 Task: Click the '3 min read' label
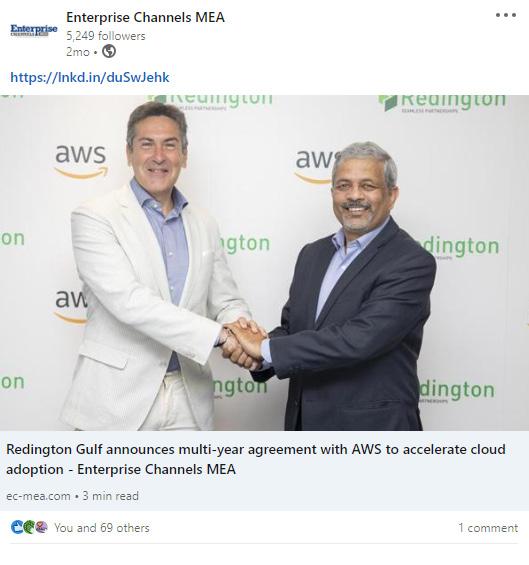pos(110,496)
